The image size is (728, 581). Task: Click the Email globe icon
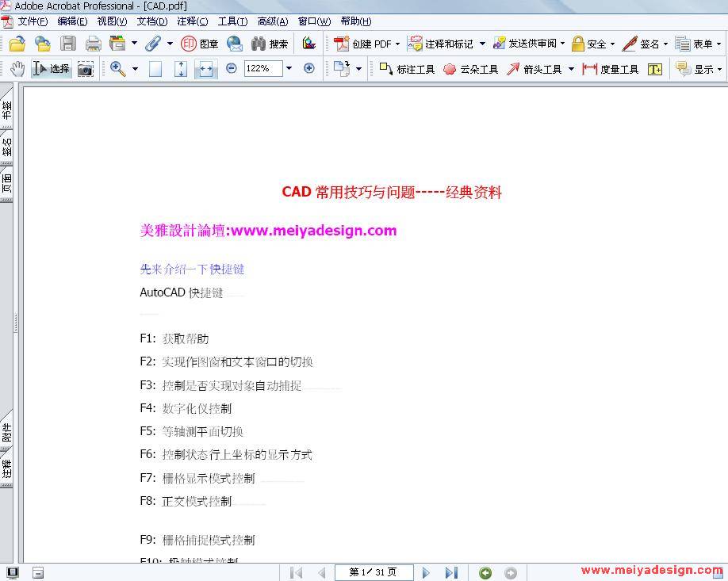(x=235, y=44)
